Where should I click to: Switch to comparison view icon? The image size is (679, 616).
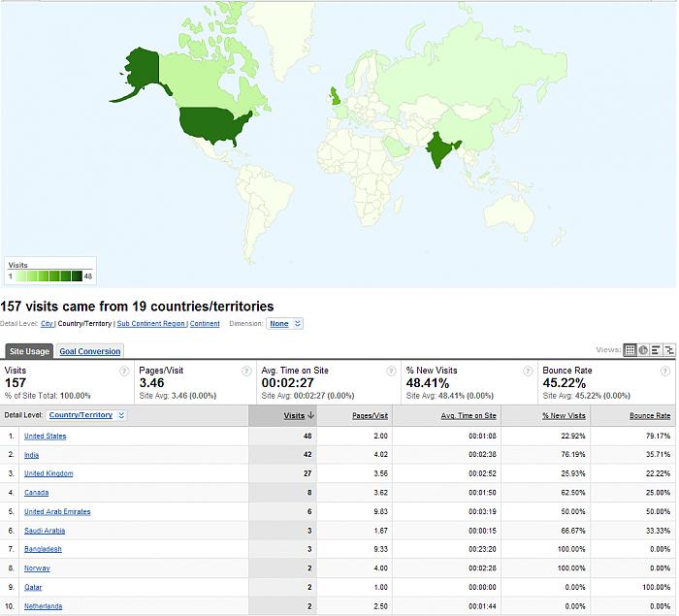(x=669, y=350)
